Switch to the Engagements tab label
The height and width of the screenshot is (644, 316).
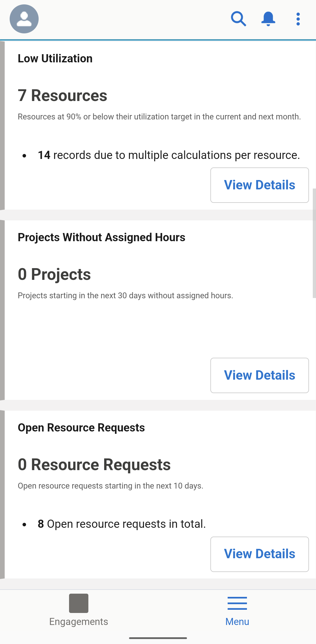[x=79, y=621]
